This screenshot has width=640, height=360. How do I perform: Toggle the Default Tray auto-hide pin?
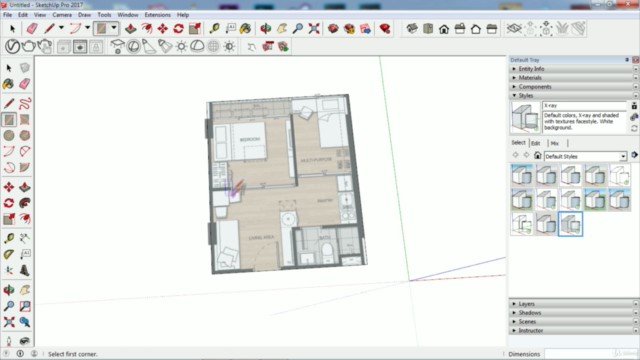[627, 60]
